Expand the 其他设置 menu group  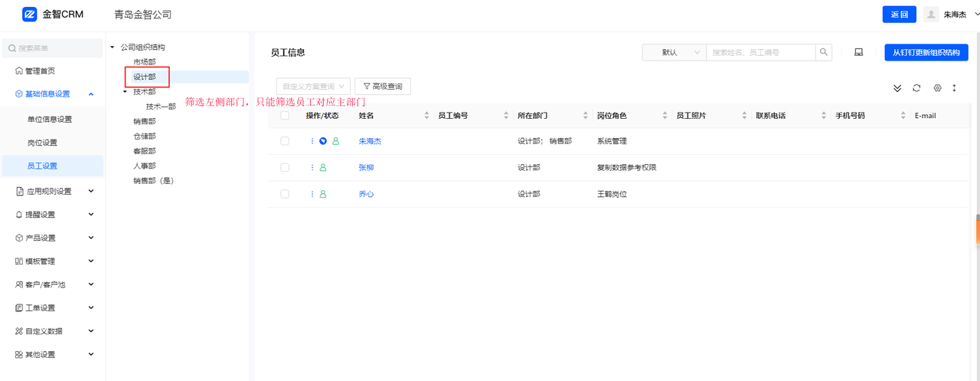tap(91, 354)
